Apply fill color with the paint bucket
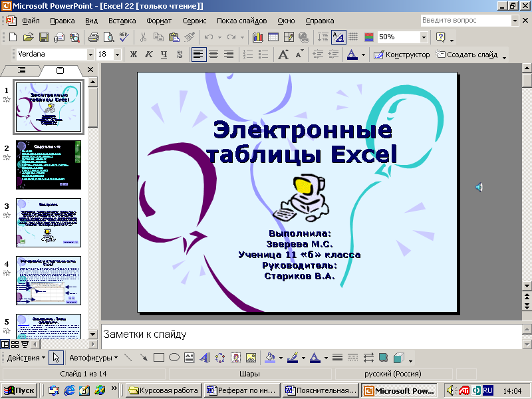The image size is (532, 399). coord(270,358)
